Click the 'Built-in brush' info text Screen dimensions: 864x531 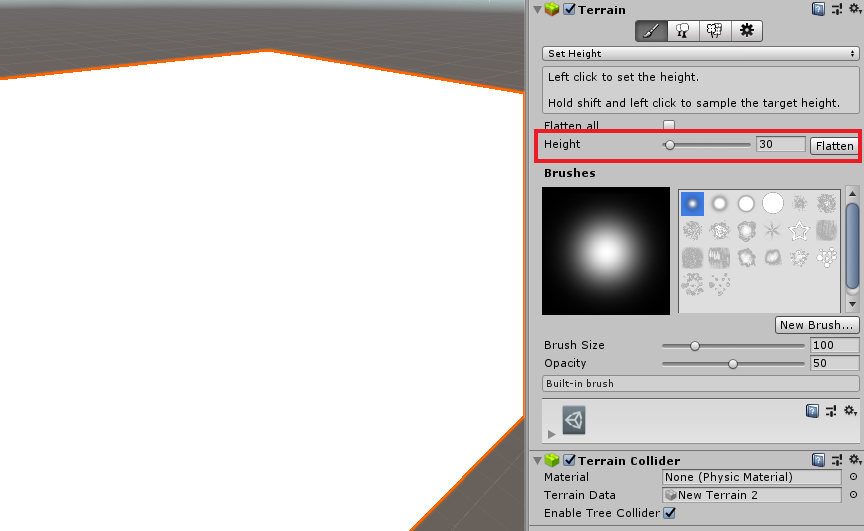click(x=580, y=383)
